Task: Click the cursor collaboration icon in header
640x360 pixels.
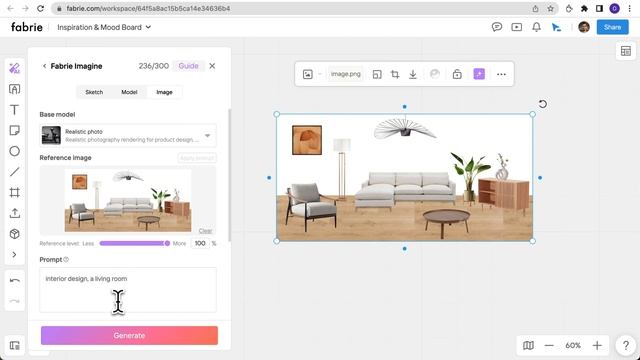Action: click(556, 27)
